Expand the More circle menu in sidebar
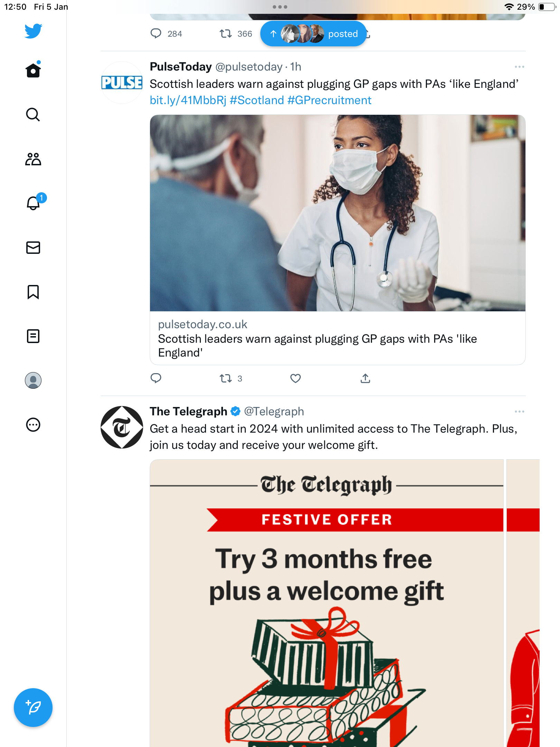This screenshot has height=747, width=560. point(33,425)
